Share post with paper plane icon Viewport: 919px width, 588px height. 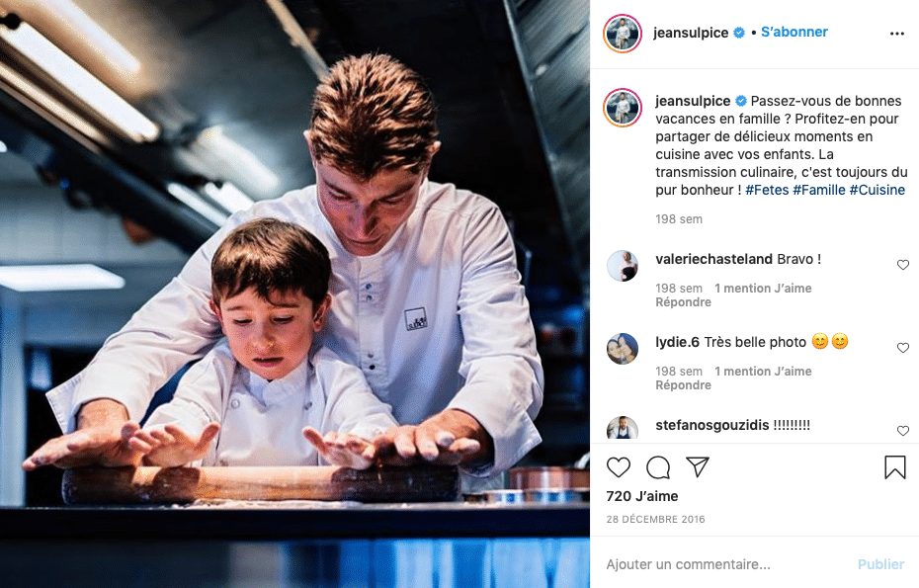(698, 466)
